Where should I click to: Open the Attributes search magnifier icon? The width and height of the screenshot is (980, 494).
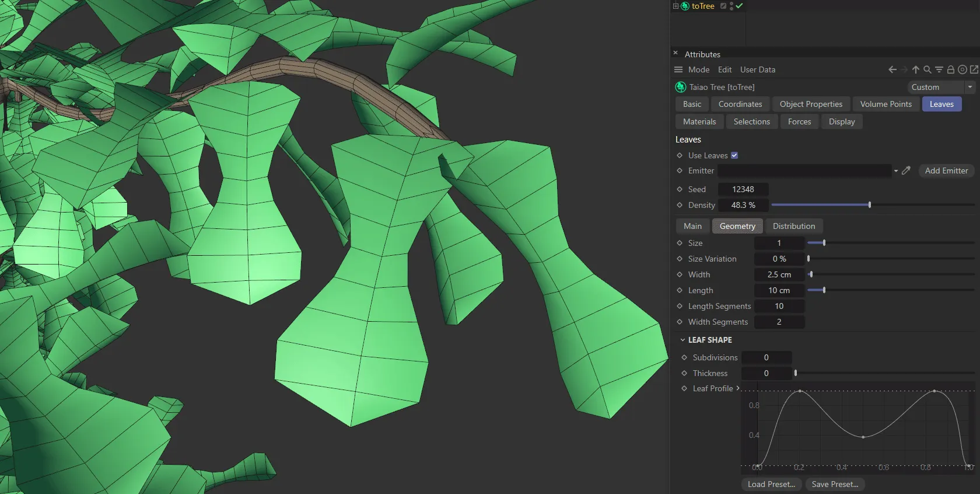(928, 69)
